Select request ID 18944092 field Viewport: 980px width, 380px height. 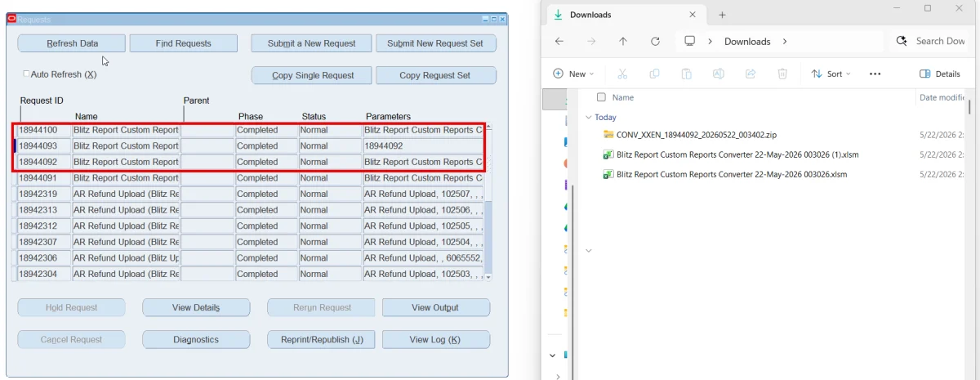(44, 162)
